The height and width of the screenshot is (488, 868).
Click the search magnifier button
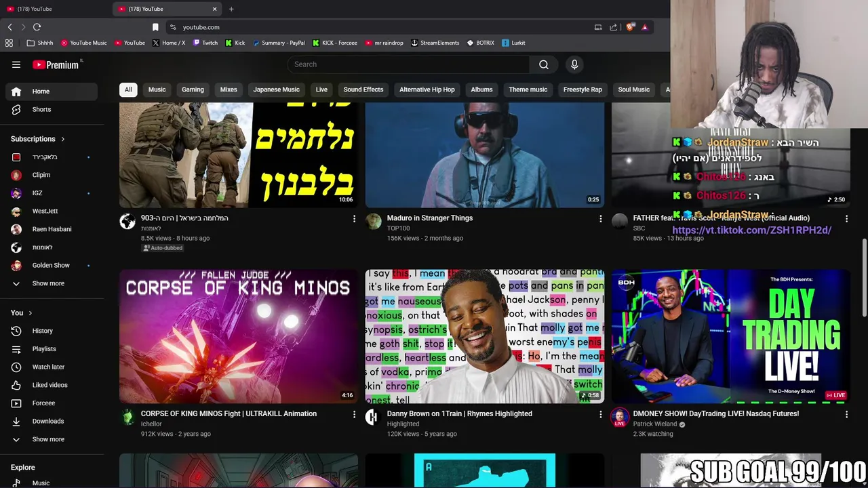(544, 64)
